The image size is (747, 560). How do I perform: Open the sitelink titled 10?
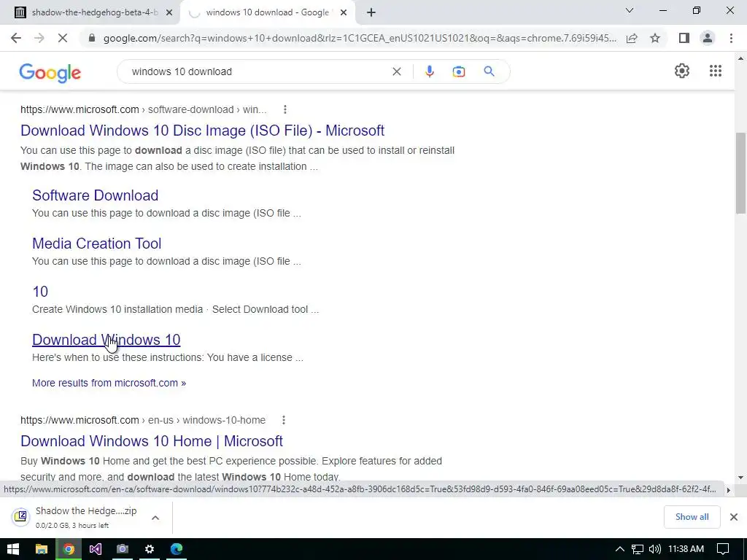[x=40, y=292]
